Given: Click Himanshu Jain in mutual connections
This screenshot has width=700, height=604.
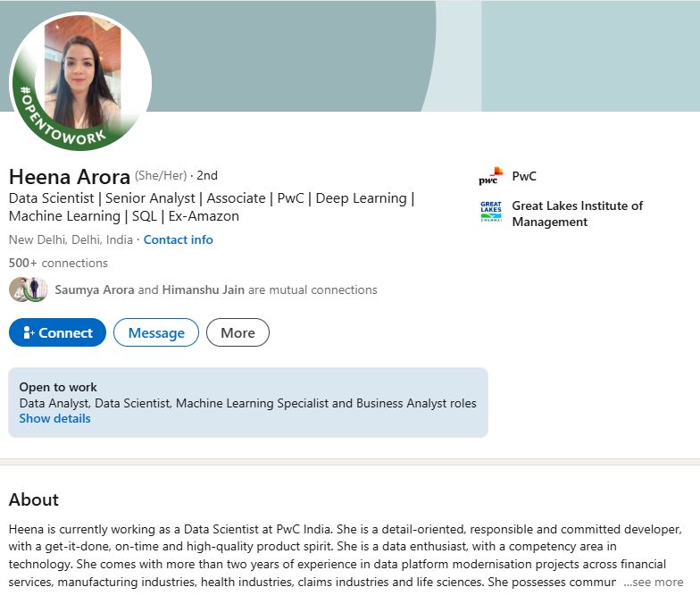Looking at the screenshot, I should pos(204,289).
